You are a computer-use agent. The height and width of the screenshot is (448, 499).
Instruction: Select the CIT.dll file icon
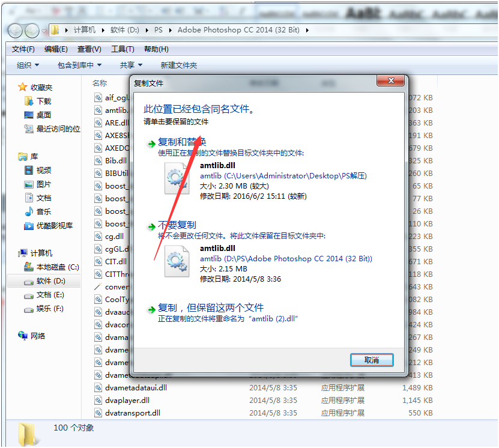coord(98,262)
